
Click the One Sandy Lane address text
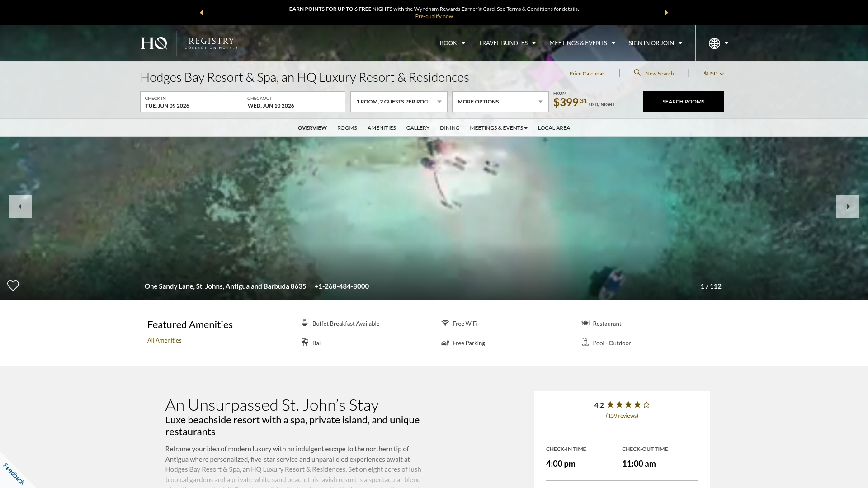click(226, 286)
